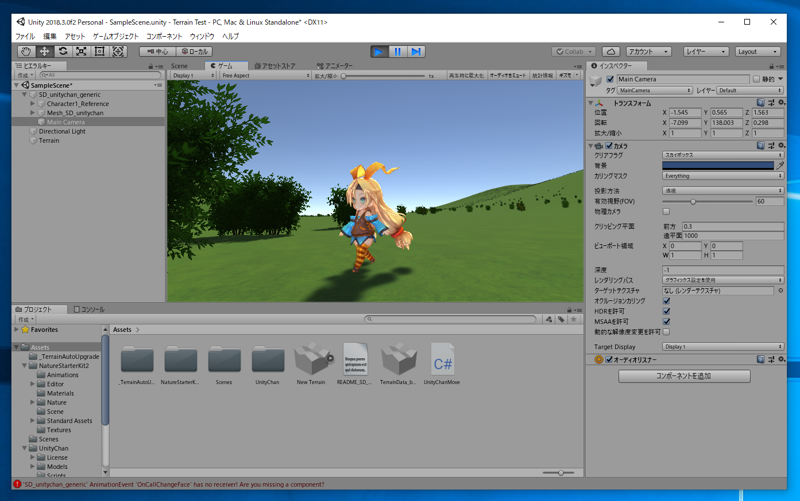Toggle the ローカル button

pos(194,52)
